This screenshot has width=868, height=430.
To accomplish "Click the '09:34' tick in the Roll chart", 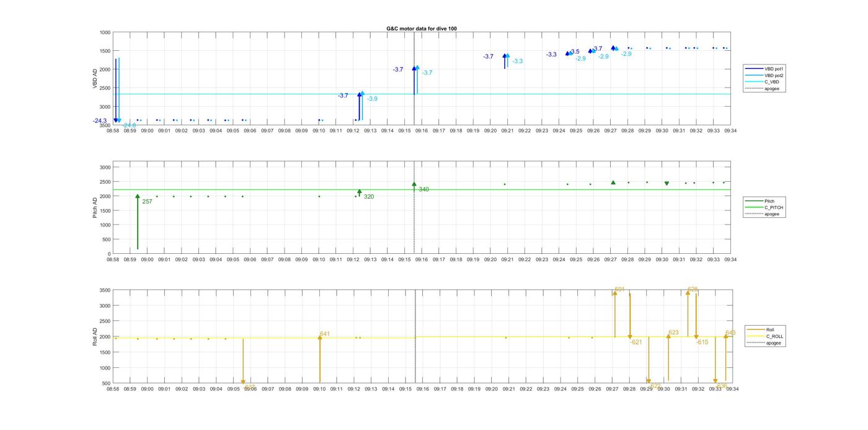I will pos(732,389).
